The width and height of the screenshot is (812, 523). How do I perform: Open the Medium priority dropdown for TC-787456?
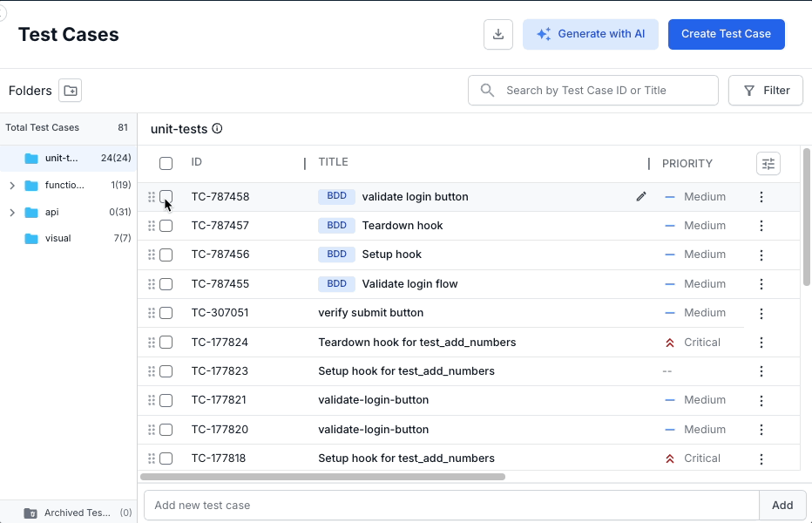tap(697, 255)
